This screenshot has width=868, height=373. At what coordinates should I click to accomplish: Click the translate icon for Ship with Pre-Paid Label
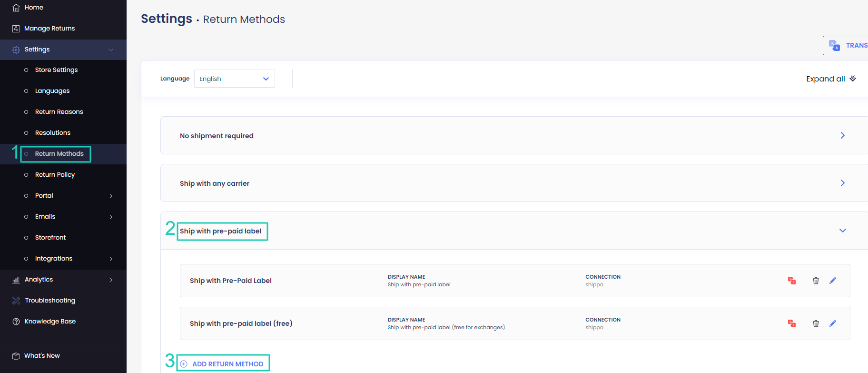(x=792, y=281)
